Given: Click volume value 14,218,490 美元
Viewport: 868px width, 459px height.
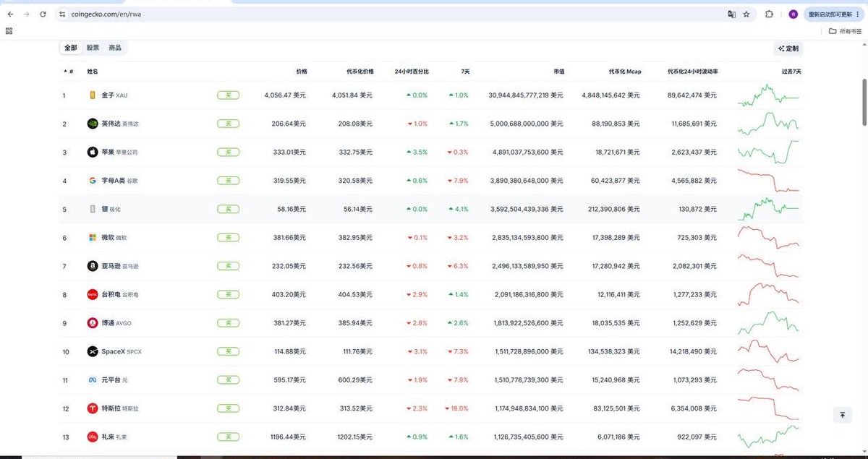Looking at the screenshot, I should coord(692,351).
